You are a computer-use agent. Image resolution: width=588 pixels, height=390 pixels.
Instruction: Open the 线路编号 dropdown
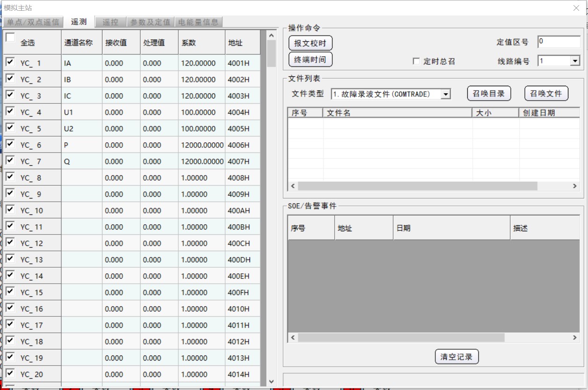pyautogui.click(x=575, y=61)
